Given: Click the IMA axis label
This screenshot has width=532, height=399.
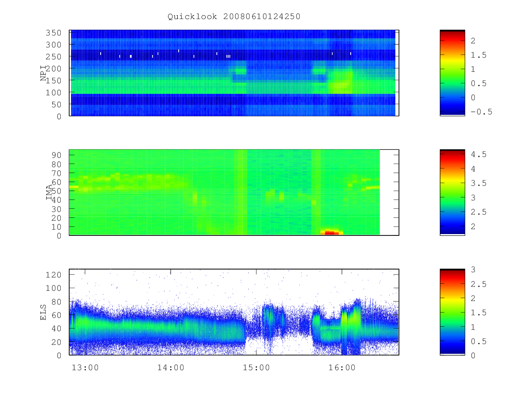Looking at the screenshot, I should point(49,192).
